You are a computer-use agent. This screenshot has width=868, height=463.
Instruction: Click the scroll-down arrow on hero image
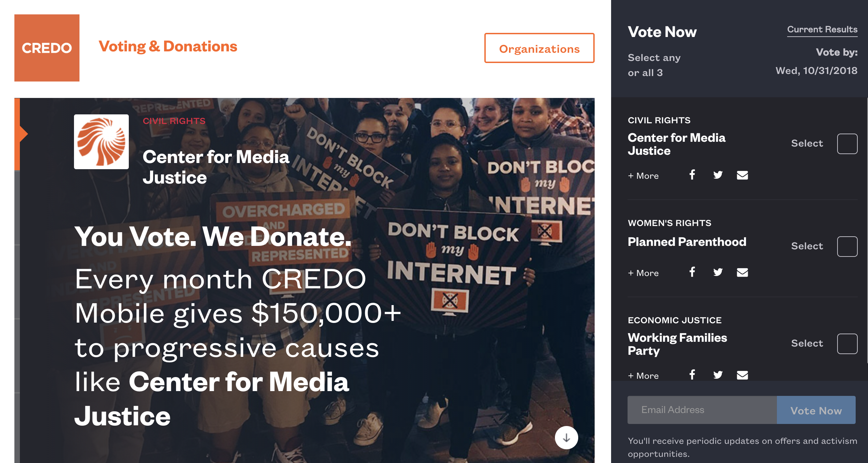(x=566, y=438)
